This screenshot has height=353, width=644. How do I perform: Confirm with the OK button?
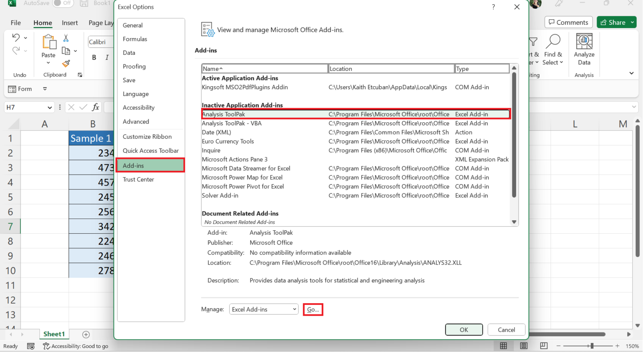tap(464, 330)
